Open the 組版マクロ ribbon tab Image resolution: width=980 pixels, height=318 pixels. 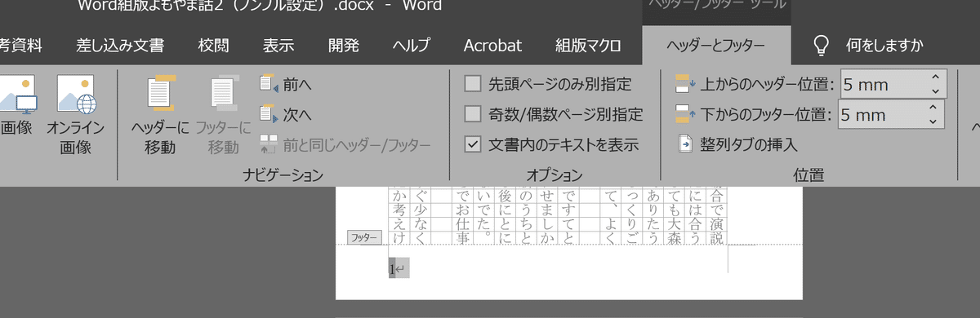[588, 45]
